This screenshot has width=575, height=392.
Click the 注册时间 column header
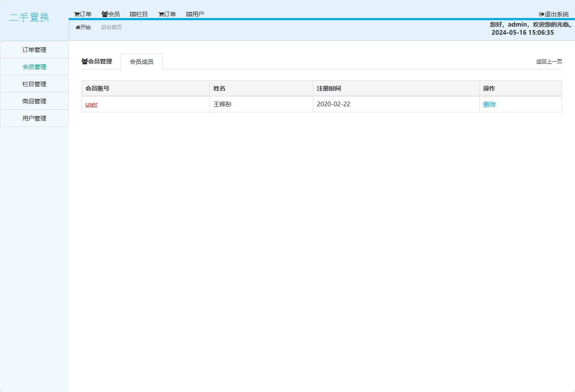point(329,88)
